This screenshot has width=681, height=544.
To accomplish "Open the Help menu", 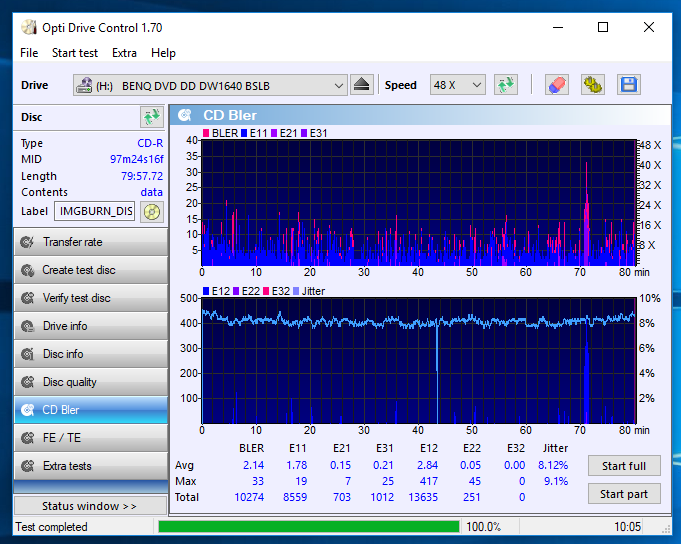I will coord(163,53).
